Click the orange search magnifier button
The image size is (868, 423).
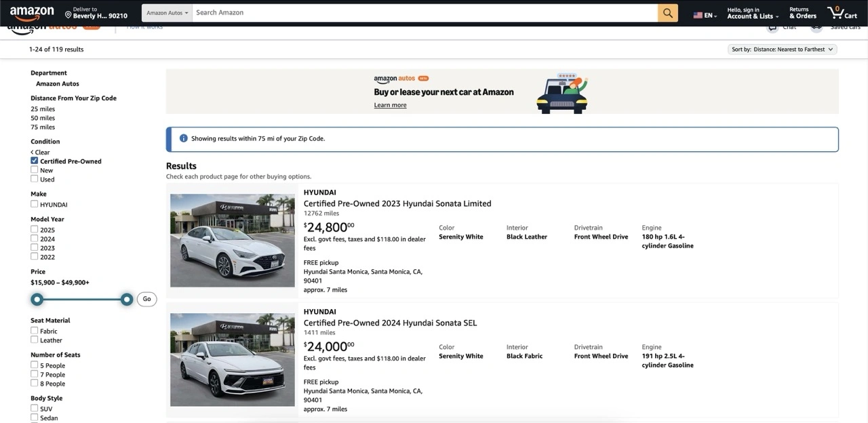pyautogui.click(x=668, y=13)
